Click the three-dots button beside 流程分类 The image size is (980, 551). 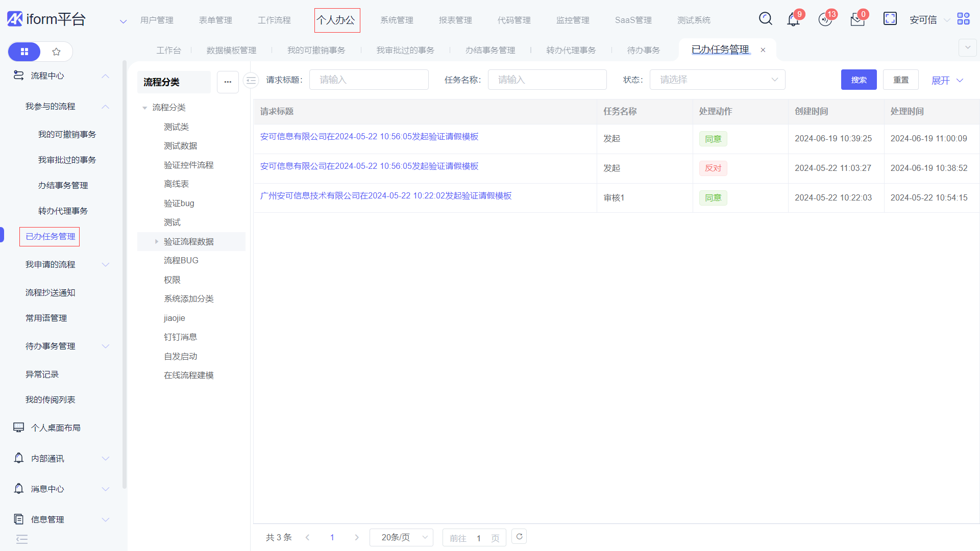(x=228, y=82)
